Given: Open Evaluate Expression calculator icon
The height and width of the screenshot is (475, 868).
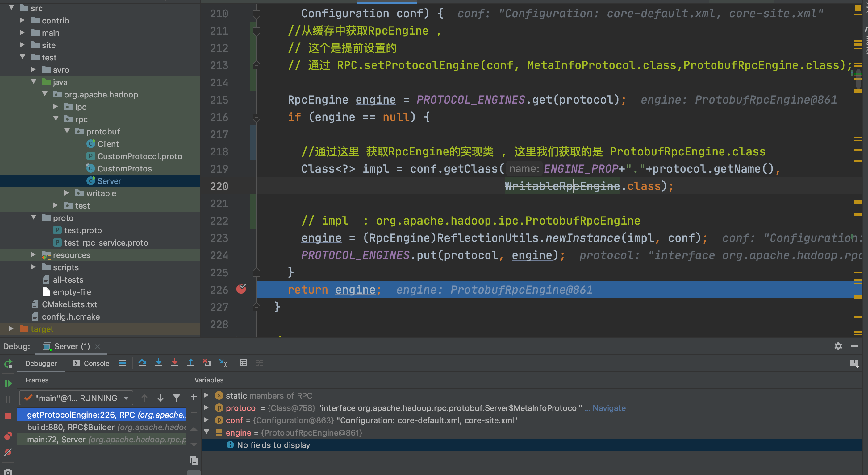Looking at the screenshot, I should point(243,363).
